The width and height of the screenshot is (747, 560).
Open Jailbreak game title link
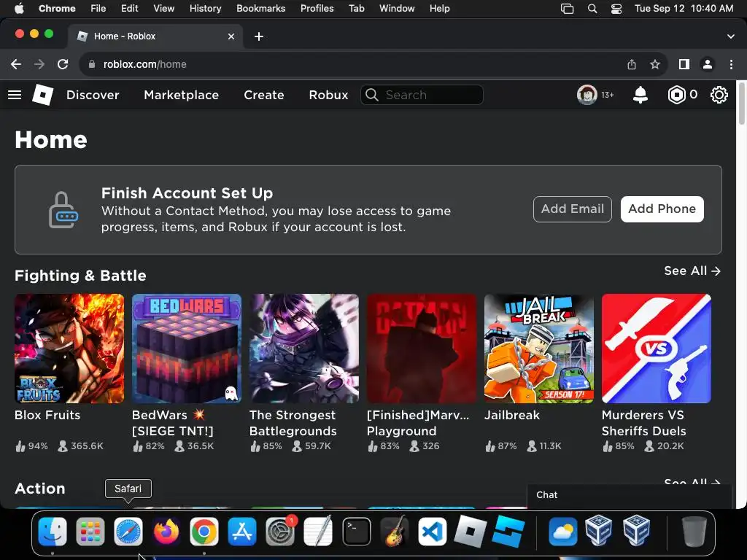[511, 415]
